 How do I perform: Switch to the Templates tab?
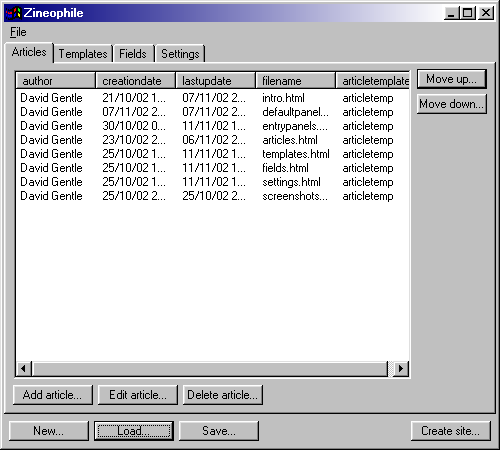click(83, 54)
